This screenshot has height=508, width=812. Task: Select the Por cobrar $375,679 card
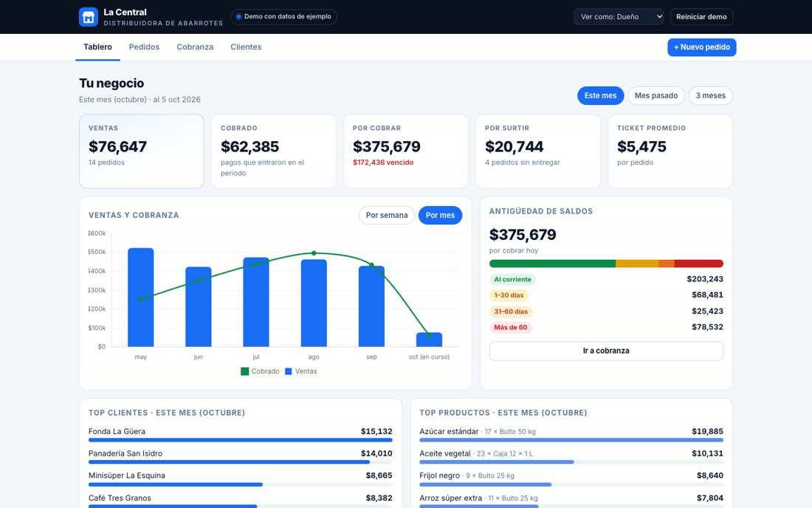tap(406, 151)
